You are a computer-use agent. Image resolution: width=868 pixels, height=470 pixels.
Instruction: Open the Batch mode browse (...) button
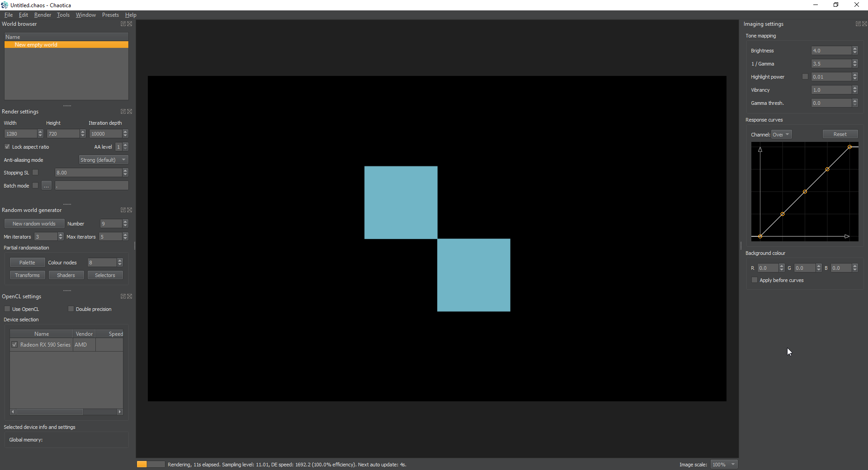47,186
